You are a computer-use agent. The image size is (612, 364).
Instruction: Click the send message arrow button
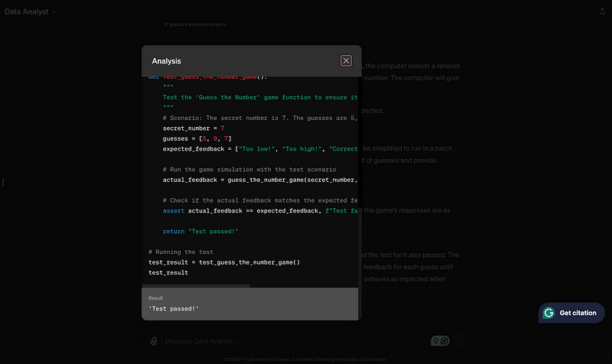coord(459,341)
